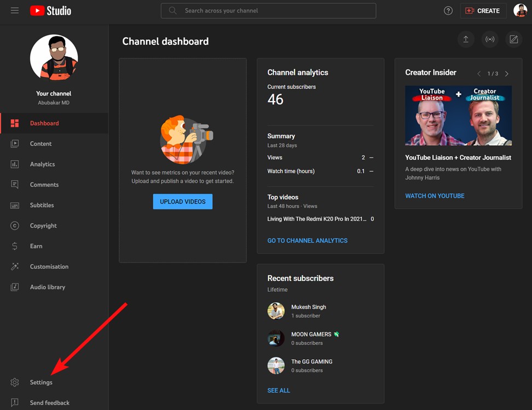Click the Abubakar MD channel name
Screen dimensions: 532x410
[54, 103]
